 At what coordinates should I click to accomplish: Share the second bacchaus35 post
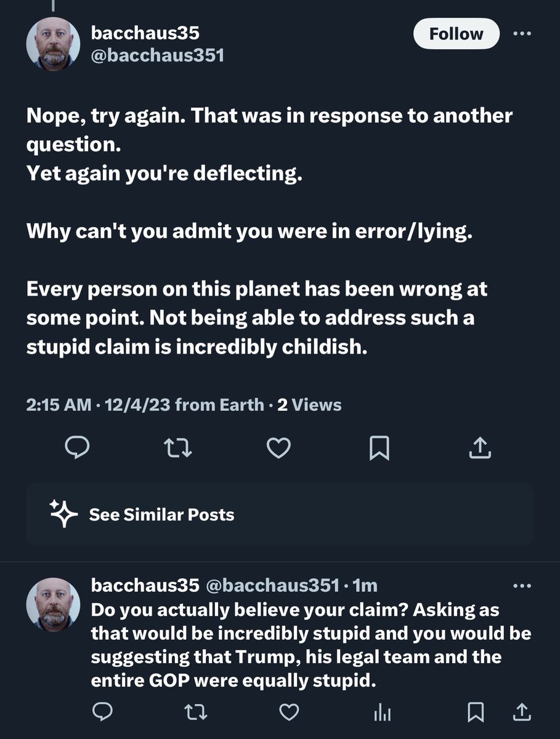click(521, 713)
